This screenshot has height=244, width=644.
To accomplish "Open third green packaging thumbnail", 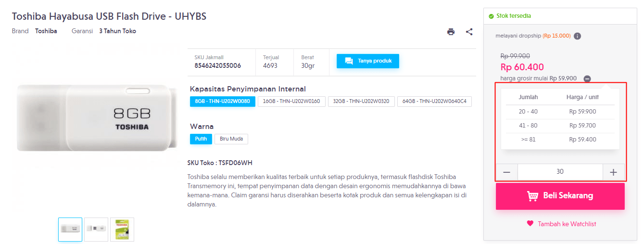I will (122, 230).
